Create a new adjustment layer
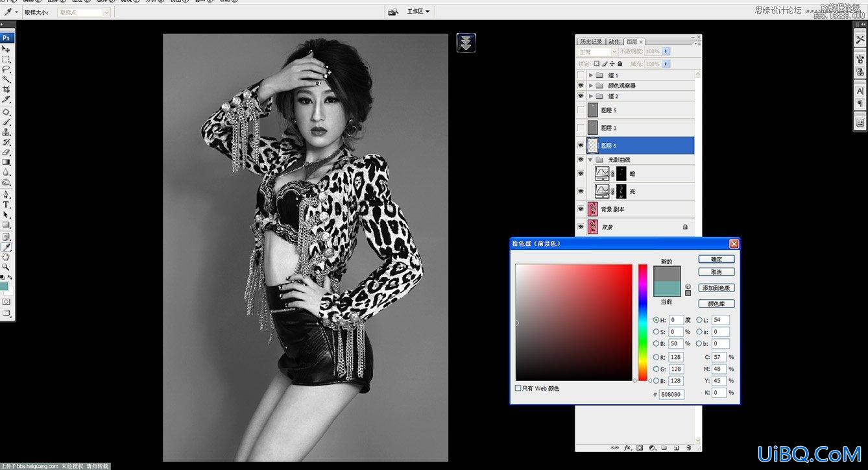The height and width of the screenshot is (470, 868). 652,448
